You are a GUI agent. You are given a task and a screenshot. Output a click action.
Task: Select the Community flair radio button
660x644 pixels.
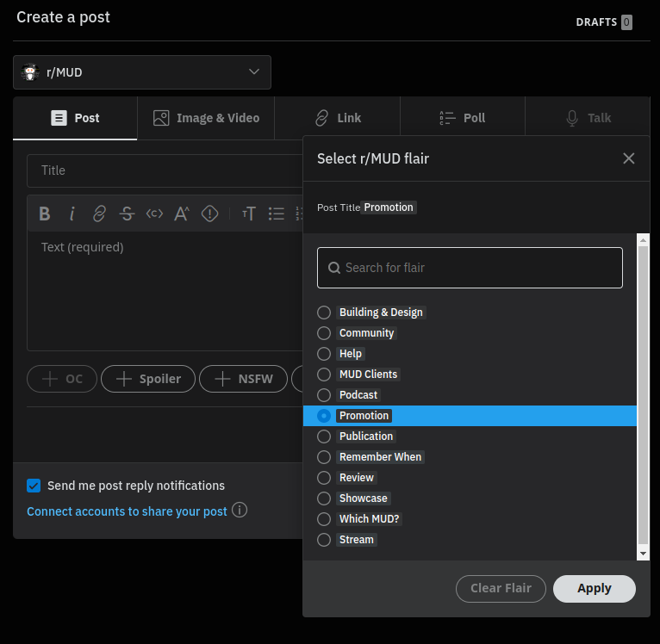324,333
